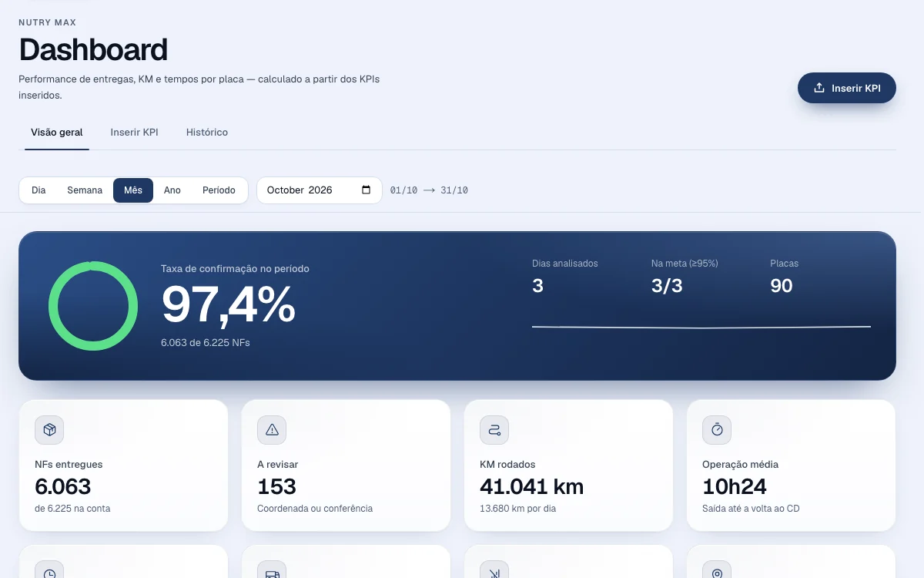
Task: Click the Dias analisados value 3
Action: point(537,286)
